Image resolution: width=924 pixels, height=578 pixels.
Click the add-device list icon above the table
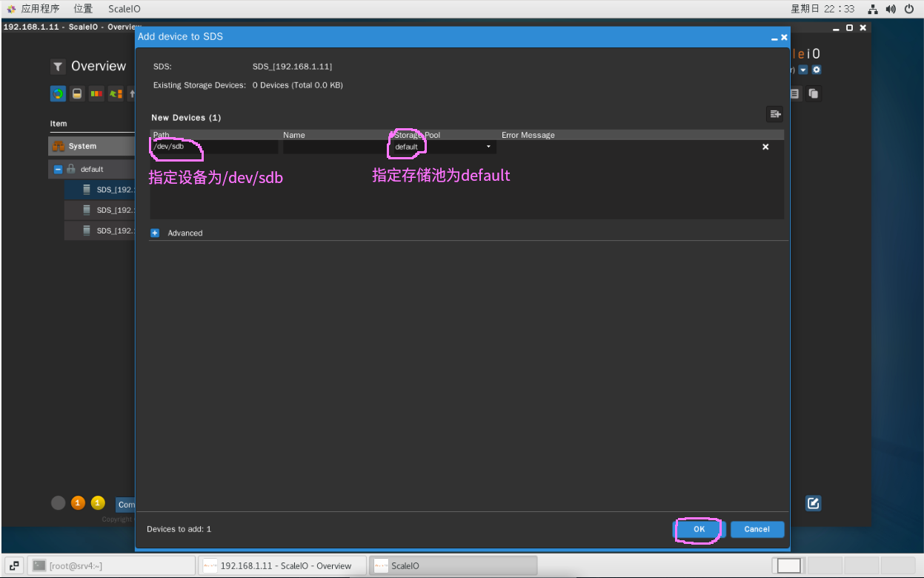(775, 113)
